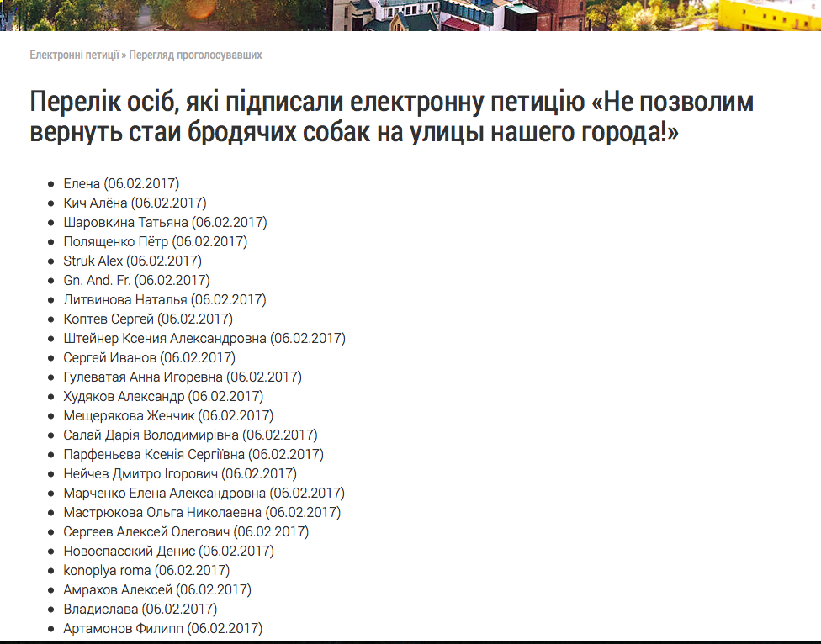Click the Артамонов Филипп entry

pyautogui.click(x=162, y=628)
